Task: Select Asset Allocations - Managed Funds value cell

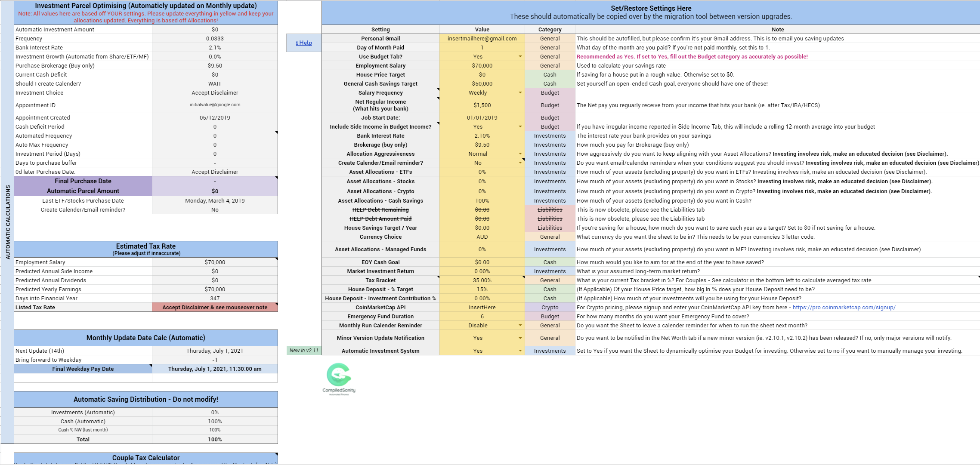Action: coord(482,249)
